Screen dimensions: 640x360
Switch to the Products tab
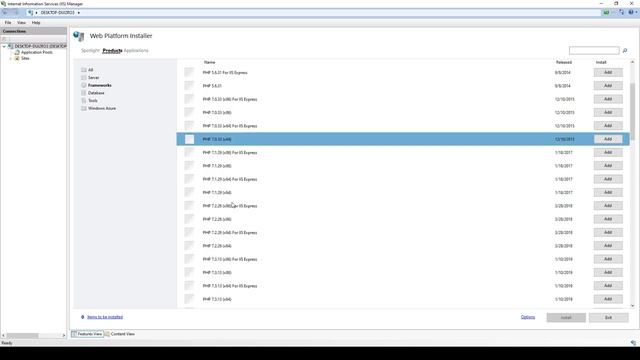click(112, 51)
